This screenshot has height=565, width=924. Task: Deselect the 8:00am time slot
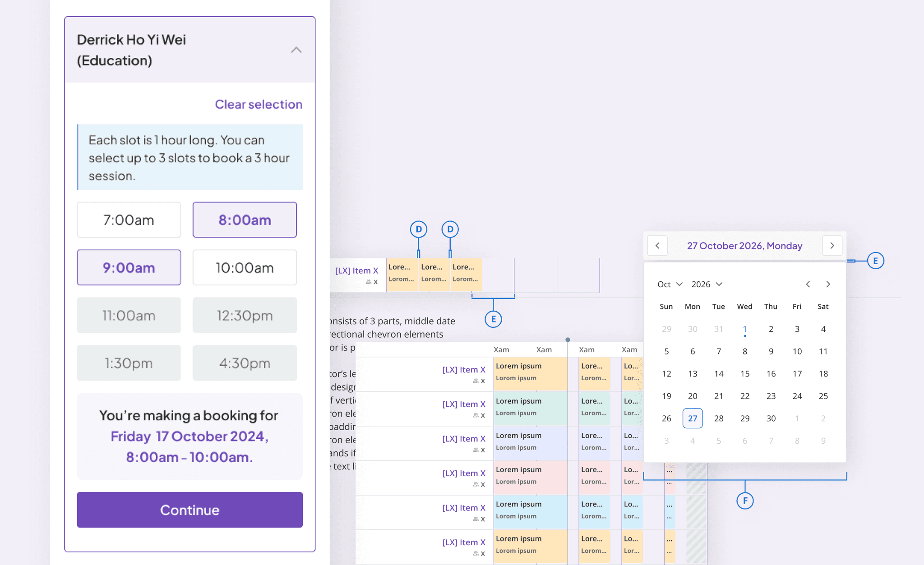(245, 220)
